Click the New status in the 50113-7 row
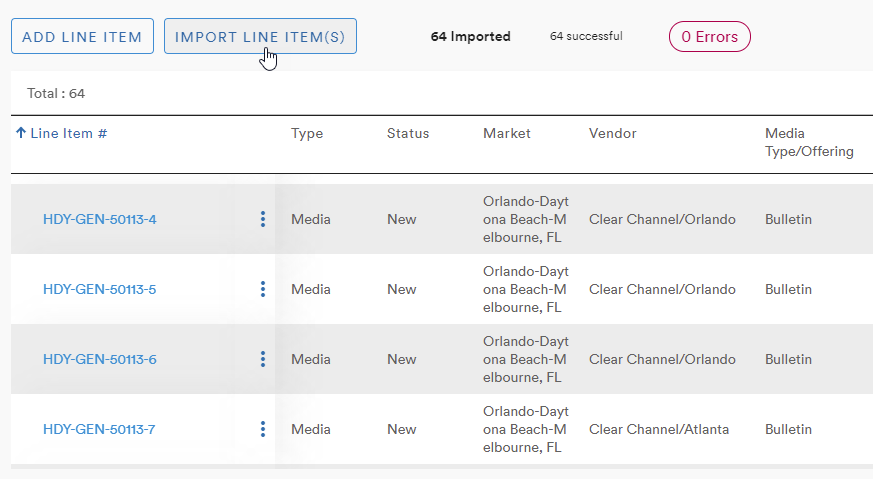This screenshot has height=479, width=873. (x=401, y=429)
